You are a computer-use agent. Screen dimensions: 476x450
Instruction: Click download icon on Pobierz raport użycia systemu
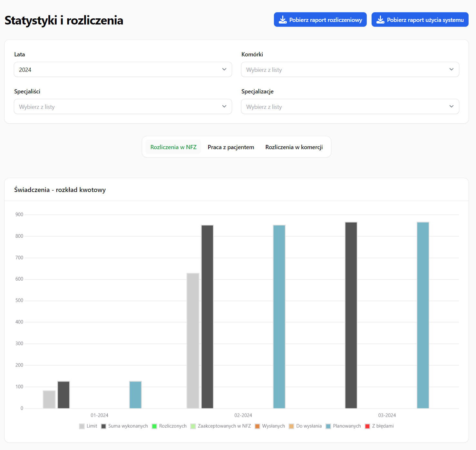tap(380, 20)
